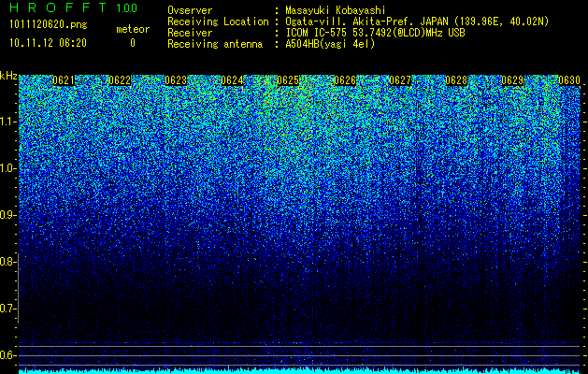The height and width of the screenshot is (374, 588).
Task: Click the 0.8 kHz axis label
Action: click(x=7, y=262)
